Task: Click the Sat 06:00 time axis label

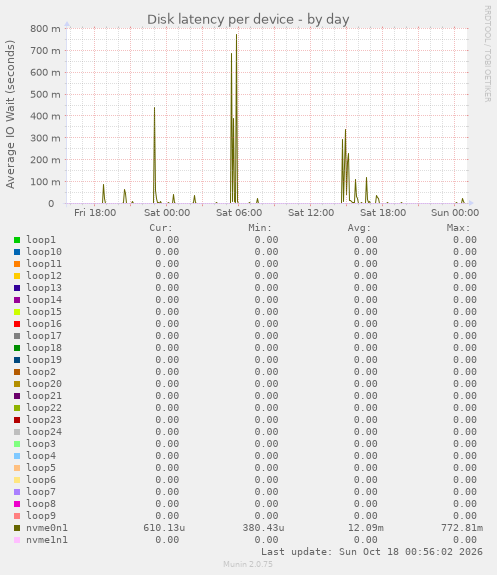Action: coord(239,213)
